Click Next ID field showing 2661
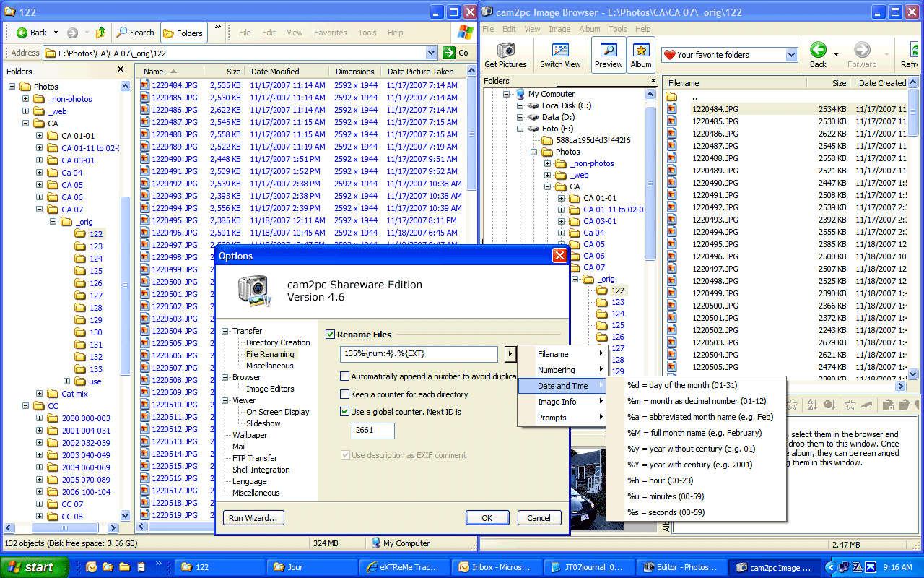Viewport: 924px width, 578px height. pos(373,431)
